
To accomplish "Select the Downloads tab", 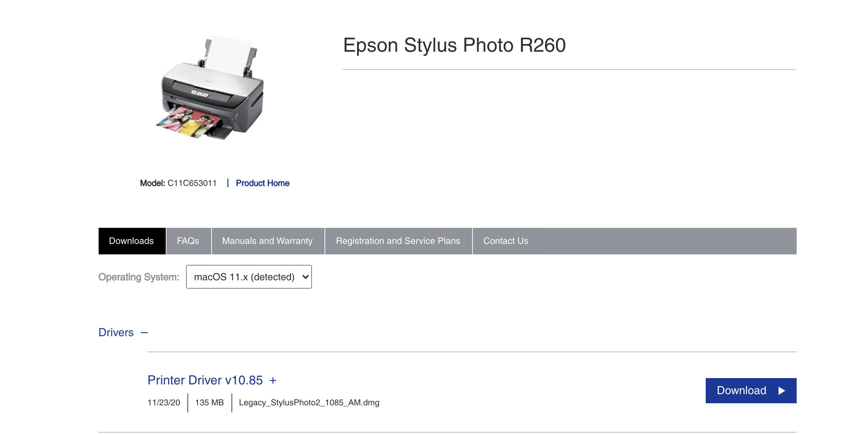I will (x=131, y=241).
